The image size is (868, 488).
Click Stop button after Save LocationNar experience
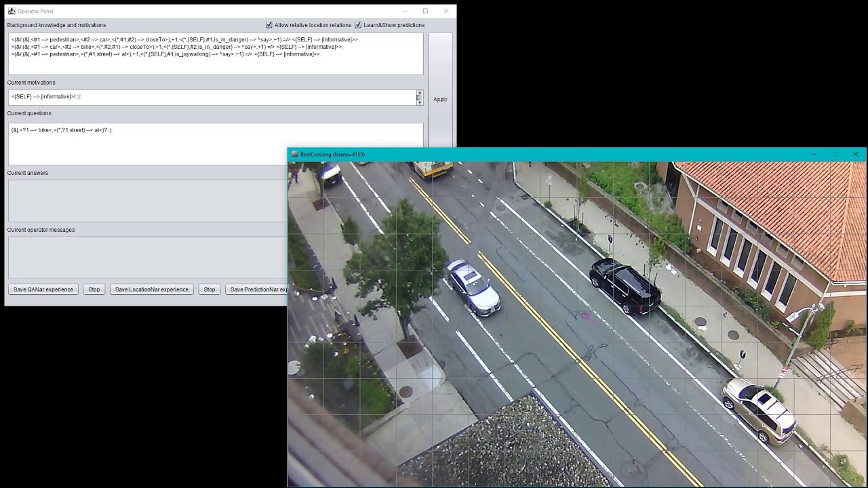click(x=210, y=289)
